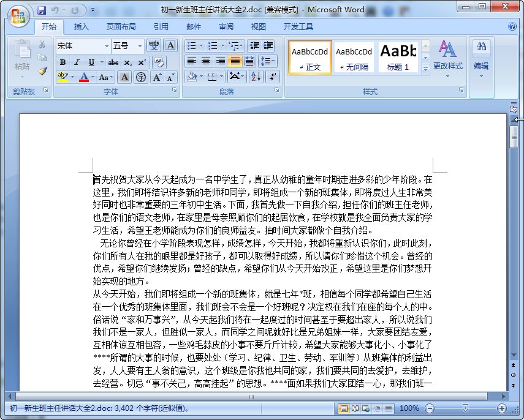Open the Paragraph dialog launcher
Viewport: 524px width, 420px height.
coord(276,90)
